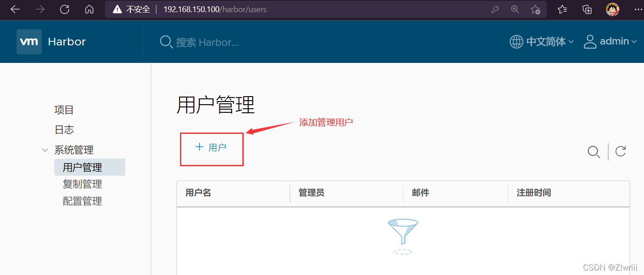Click the 邮件 column header

coord(421,193)
